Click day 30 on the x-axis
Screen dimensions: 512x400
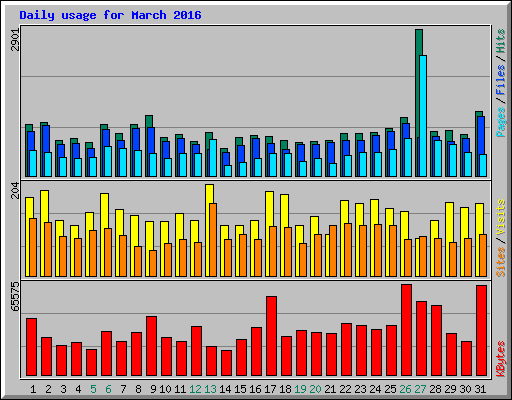465,389
